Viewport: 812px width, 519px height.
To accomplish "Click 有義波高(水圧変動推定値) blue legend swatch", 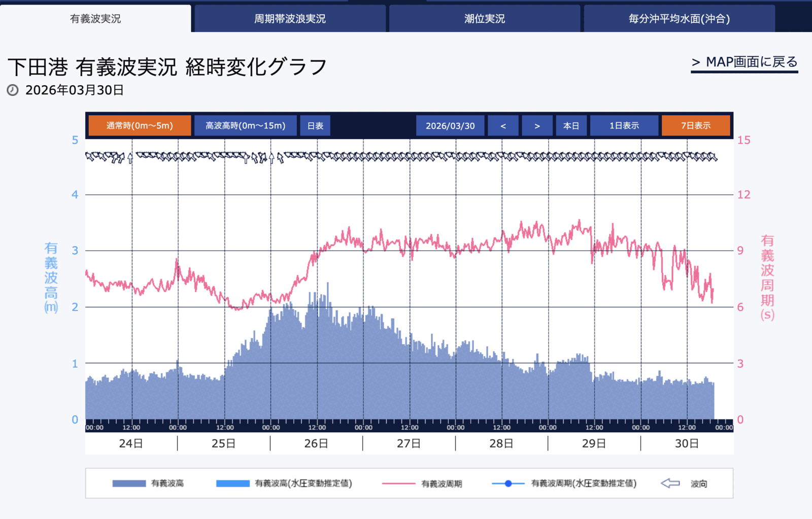I will [233, 483].
